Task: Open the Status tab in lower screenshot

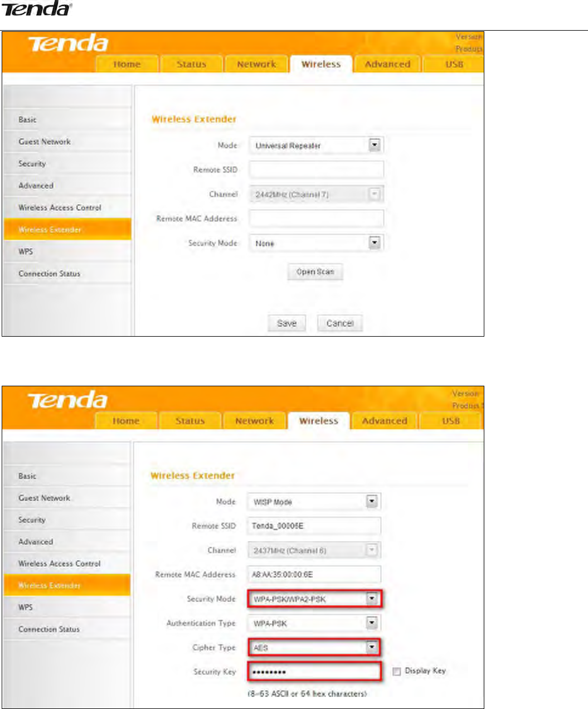Action: tap(190, 421)
